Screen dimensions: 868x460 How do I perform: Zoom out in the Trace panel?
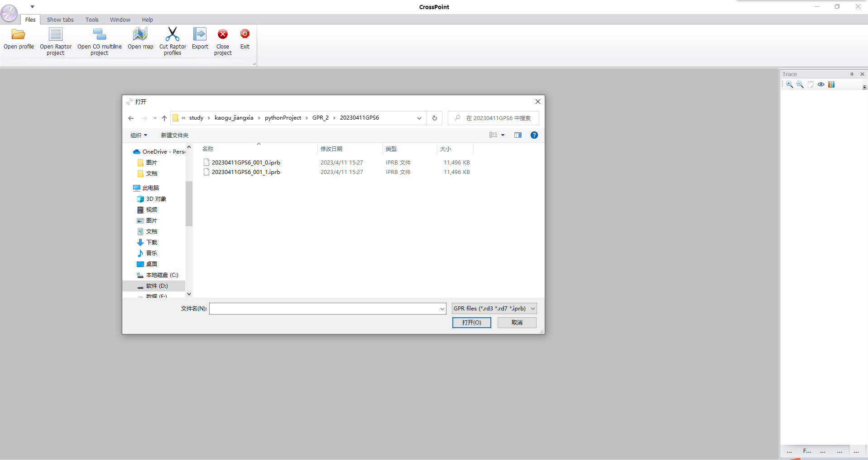click(x=800, y=84)
